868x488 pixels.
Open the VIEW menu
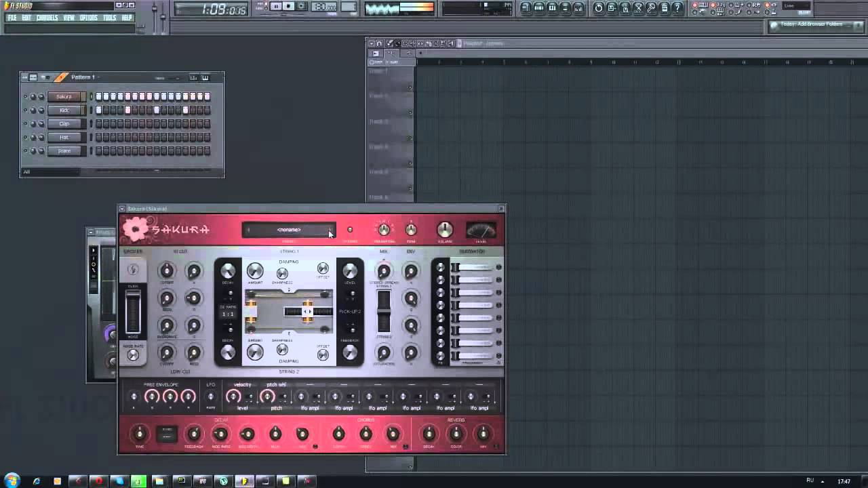click(x=69, y=18)
